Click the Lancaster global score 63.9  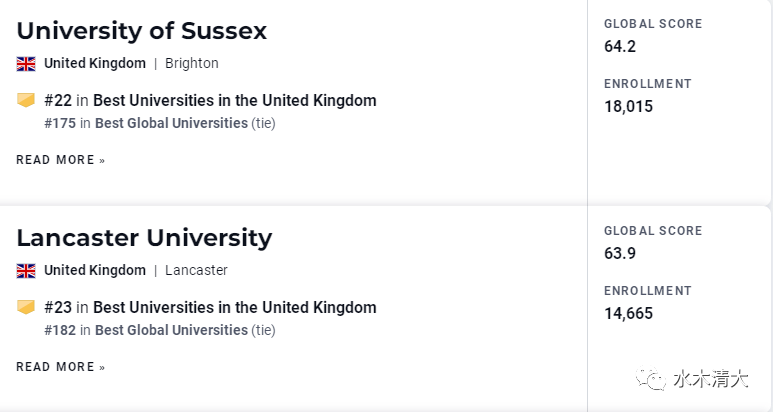[x=620, y=254]
